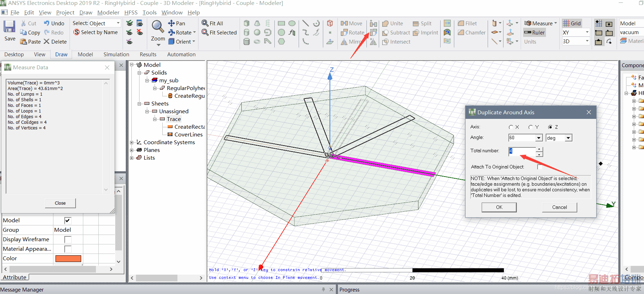Tick the Material Appearance checkbox

[x=68, y=249]
